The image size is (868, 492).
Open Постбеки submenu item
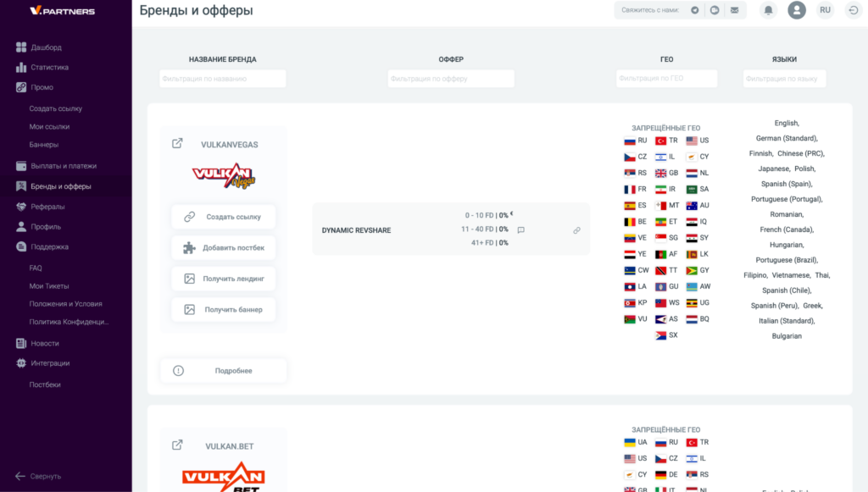[45, 384]
